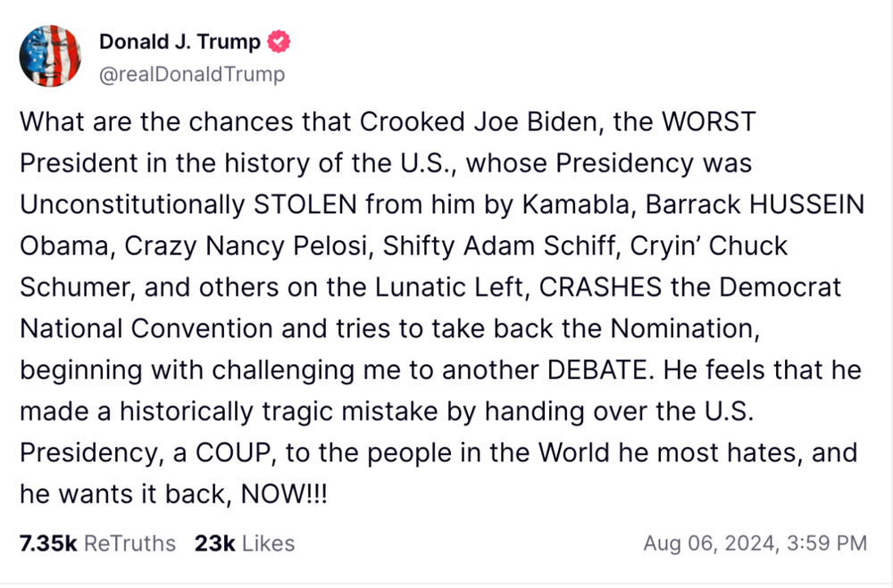
Task: Click the word HUSSEIN in the post
Action: tap(807, 204)
